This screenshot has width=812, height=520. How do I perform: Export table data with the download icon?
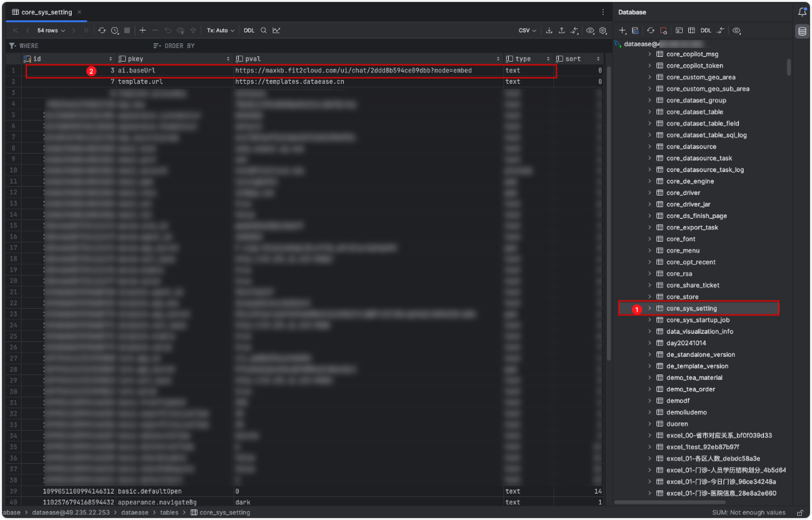(x=549, y=30)
